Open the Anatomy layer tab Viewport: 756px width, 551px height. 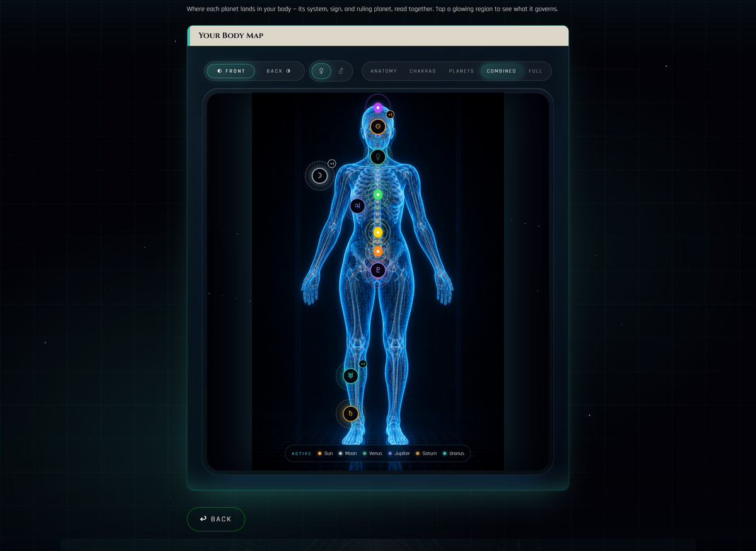coord(384,71)
